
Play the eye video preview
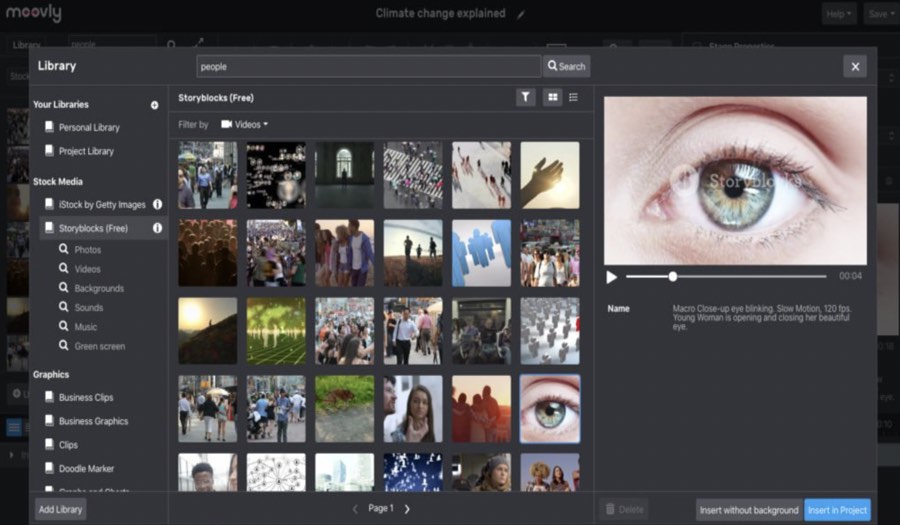(612, 276)
